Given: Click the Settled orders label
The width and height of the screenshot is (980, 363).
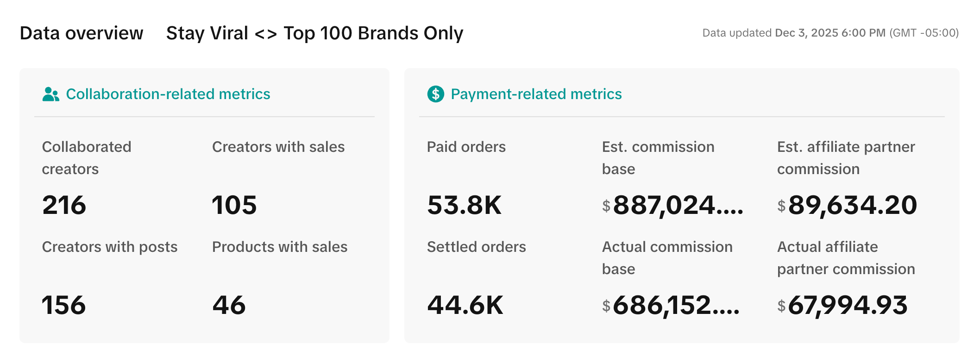Looking at the screenshot, I should tap(476, 247).
